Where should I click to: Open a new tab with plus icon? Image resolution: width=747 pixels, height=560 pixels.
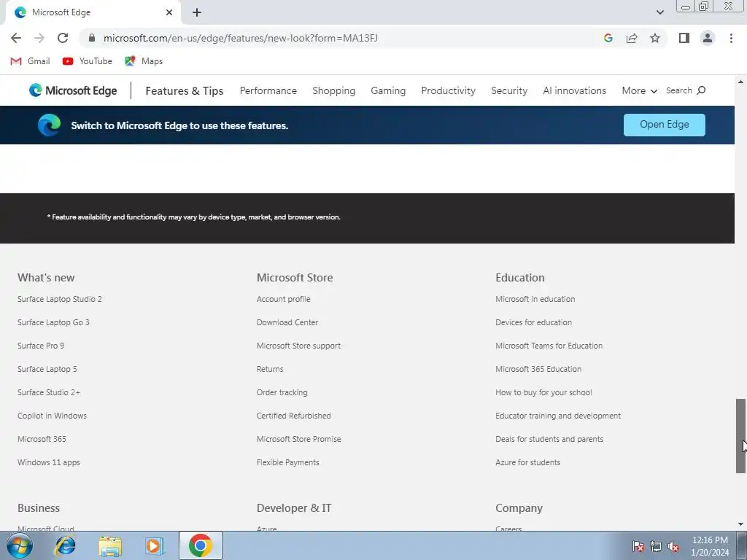pyautogui.click(x=197, y=12)
